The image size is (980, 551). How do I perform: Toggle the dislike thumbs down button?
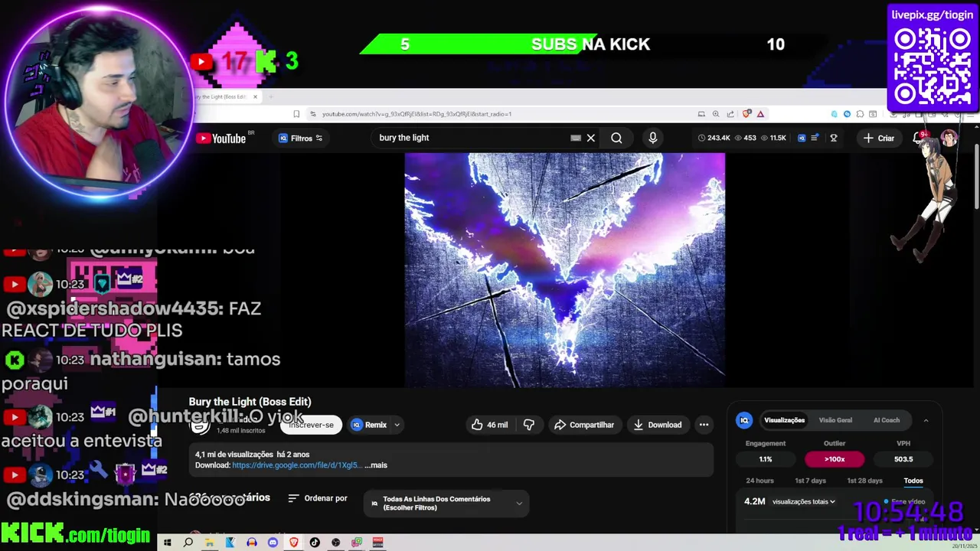coord(529,425)
